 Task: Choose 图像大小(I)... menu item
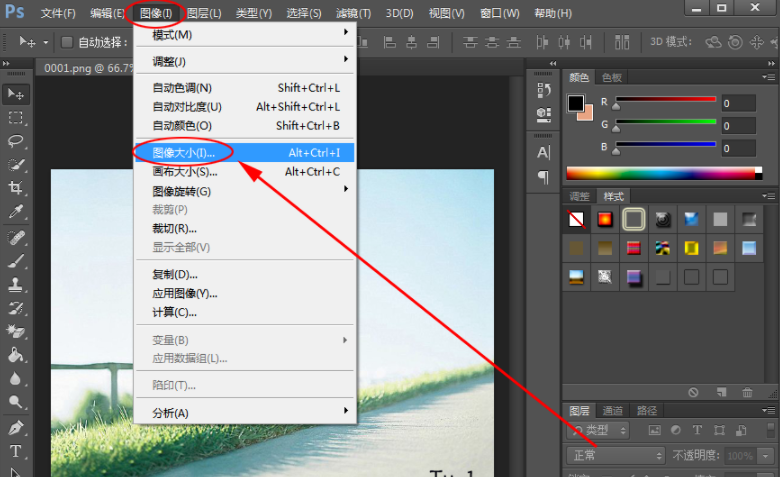pyautogui.click(x=245, y=153)
